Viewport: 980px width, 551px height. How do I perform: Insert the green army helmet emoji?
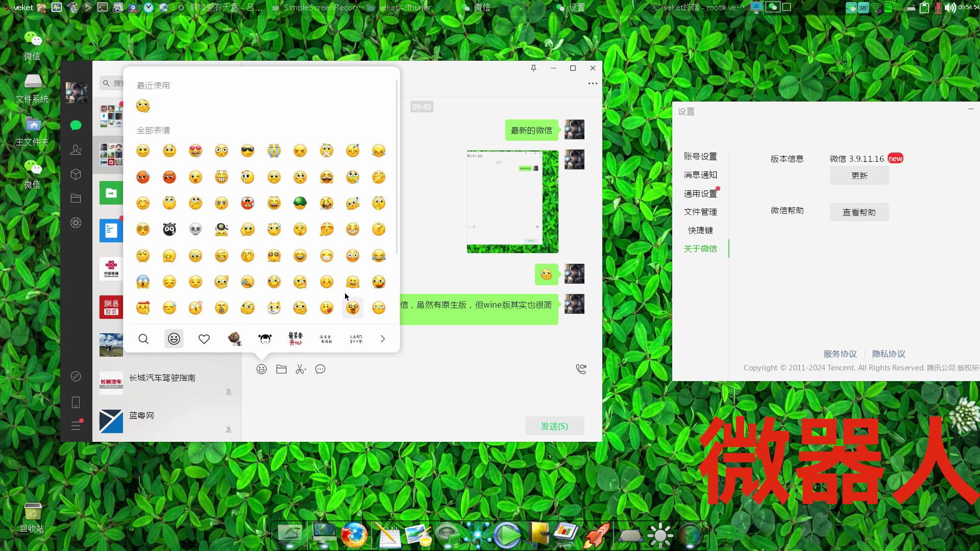(x=300, y=203)
